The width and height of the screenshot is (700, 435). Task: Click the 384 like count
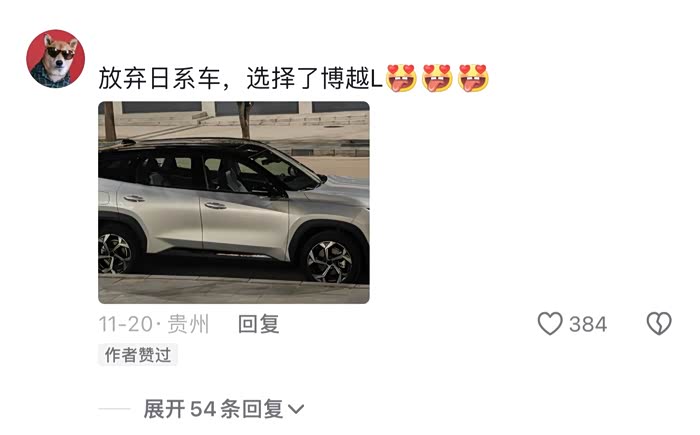588,324
